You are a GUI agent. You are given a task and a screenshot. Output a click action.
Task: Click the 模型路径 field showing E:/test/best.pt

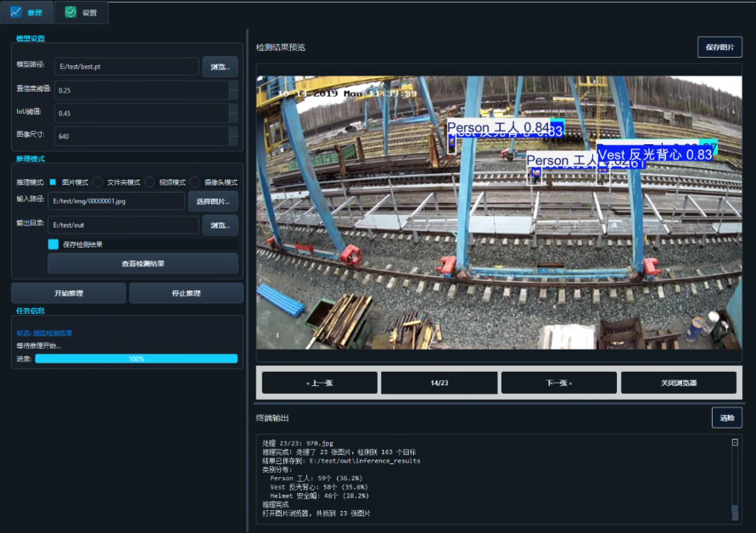click(x=126, y=66)
